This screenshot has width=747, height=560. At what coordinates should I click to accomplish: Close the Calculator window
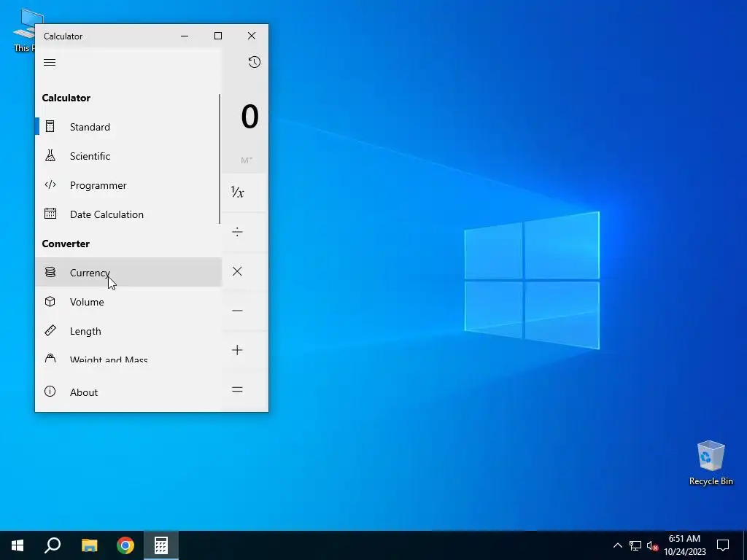[252, 36]
